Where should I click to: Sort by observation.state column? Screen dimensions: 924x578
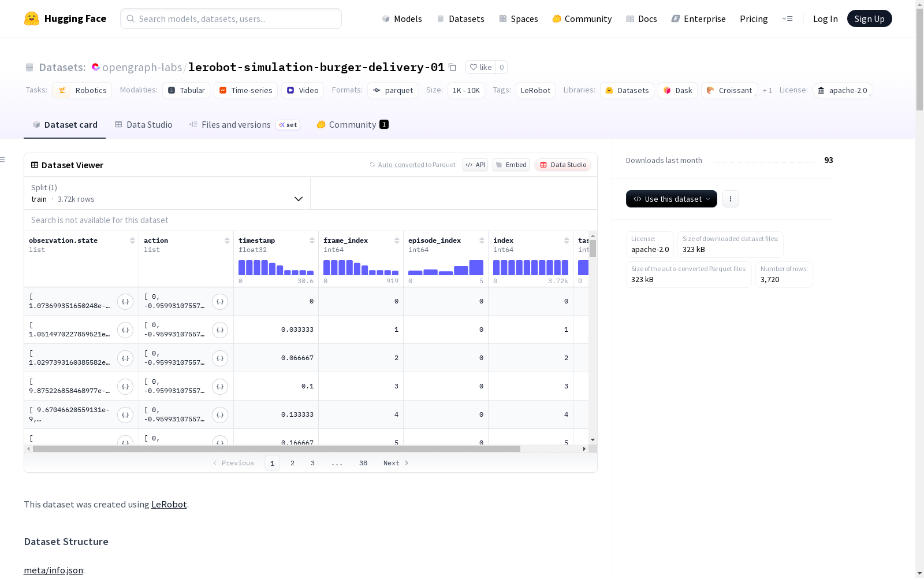[132, 240]
